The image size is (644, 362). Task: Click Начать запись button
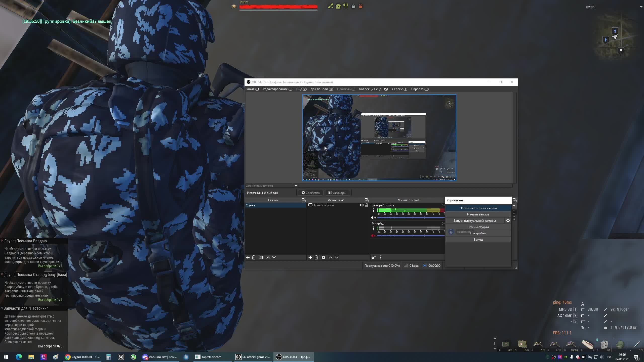[478, 214]
